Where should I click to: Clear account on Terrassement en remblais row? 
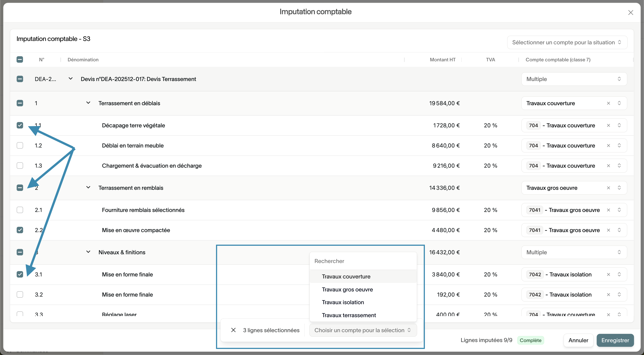coord(608,188)
